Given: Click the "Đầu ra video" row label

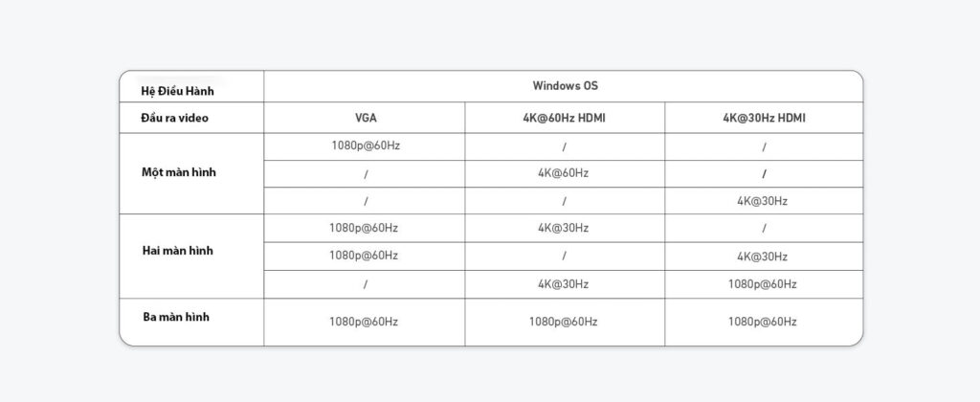Looking at the screenshot, I should click(174, 118).
